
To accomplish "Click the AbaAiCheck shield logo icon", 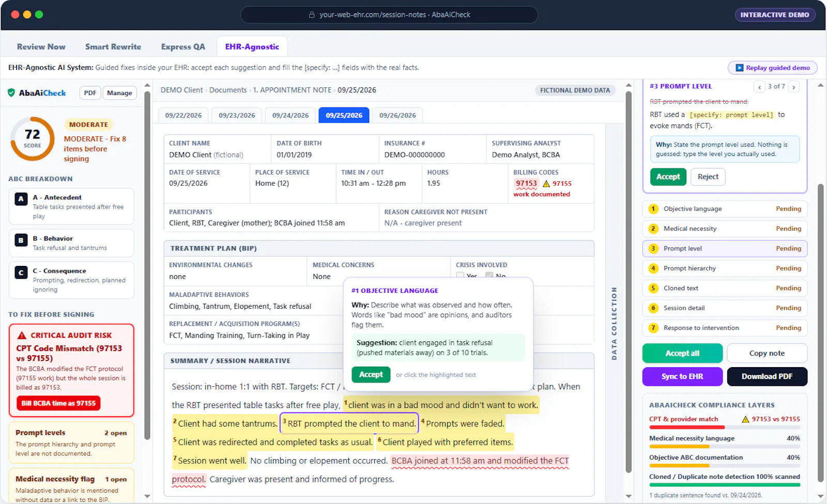I will point(11,93).
